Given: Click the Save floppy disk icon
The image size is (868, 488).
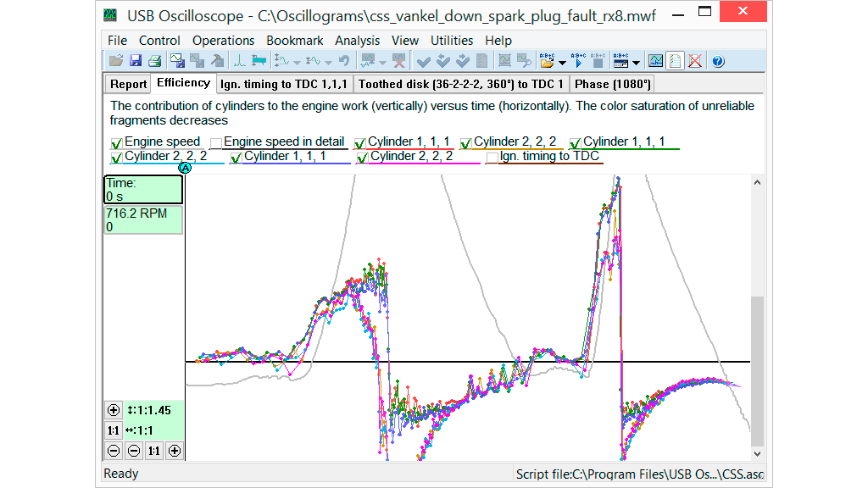Looking at the screenshot, I should click(136, 61).
